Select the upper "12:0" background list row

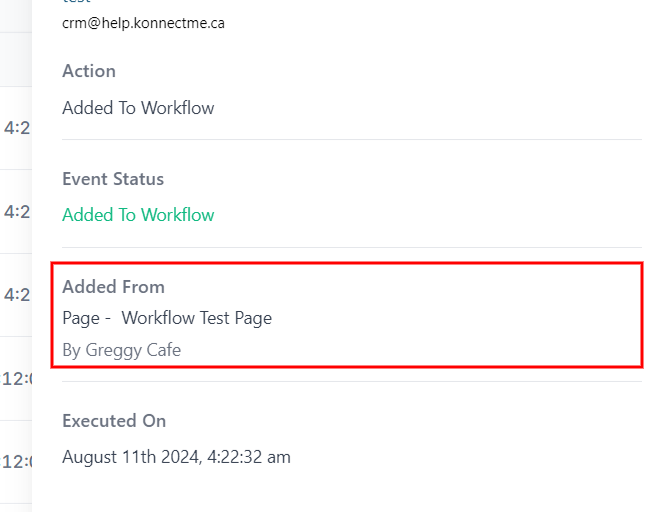tap(16, 379)
